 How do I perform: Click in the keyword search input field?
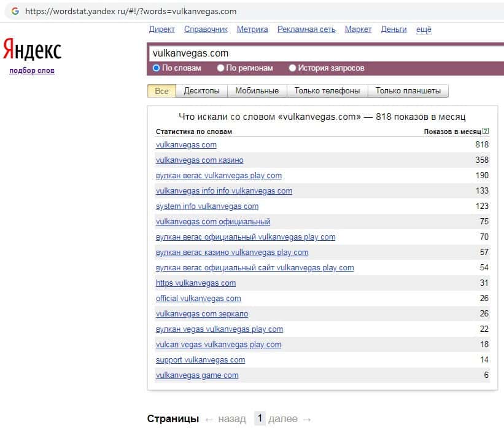point(325,53)
